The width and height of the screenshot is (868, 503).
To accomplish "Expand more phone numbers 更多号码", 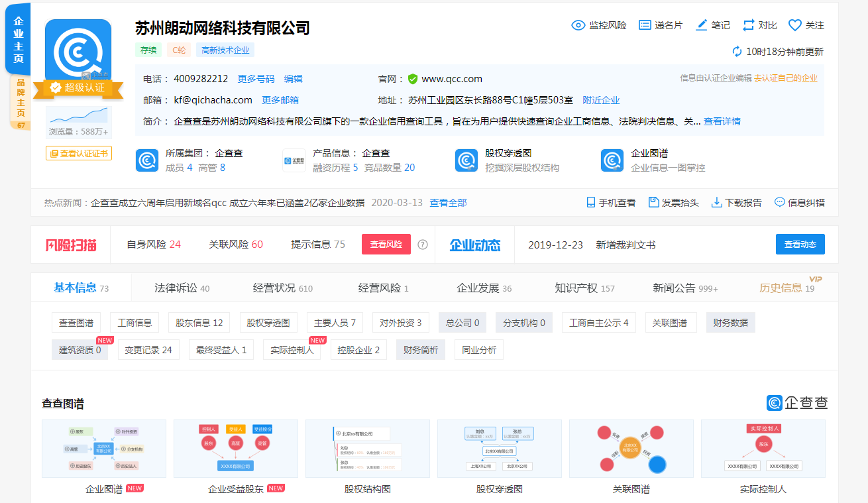I will point(256,79).
